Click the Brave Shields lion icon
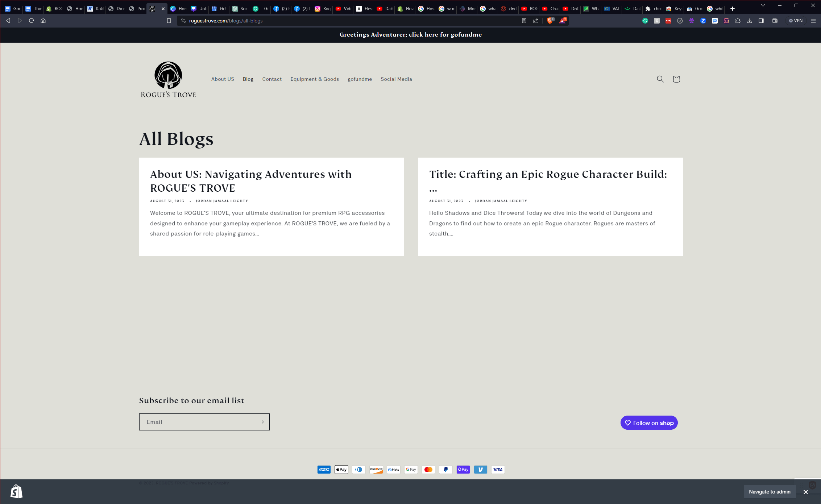Screen dimensions: 821x504 click(550, 21)
